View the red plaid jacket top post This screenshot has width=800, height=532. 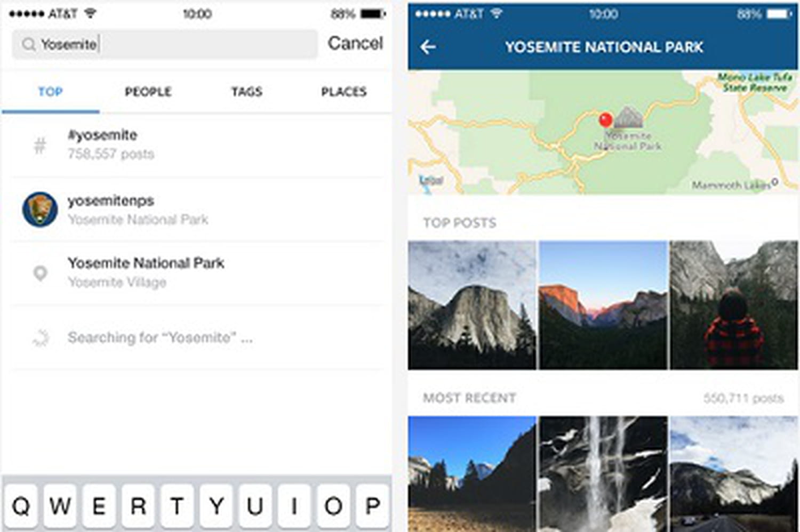(734, 305)
